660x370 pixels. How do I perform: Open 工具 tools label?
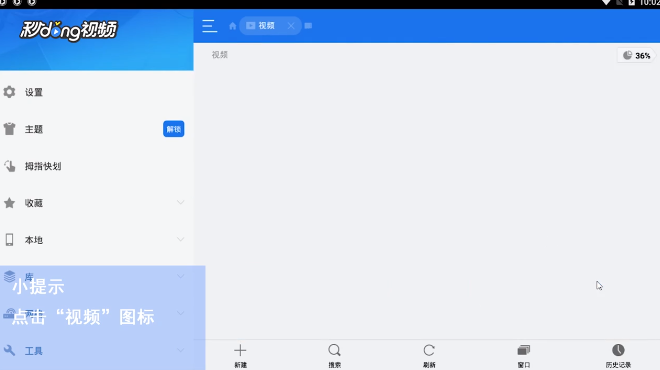34,351
